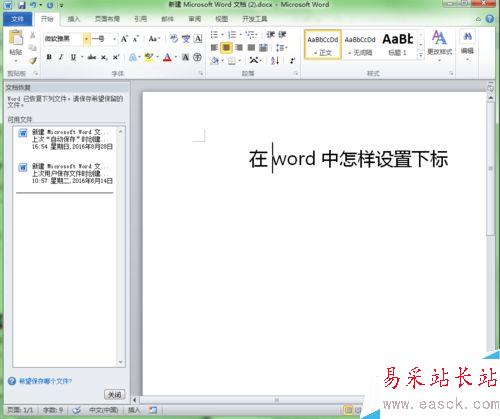Open numbering list dropdown
The height and width of the screenshot is (419, 500).
241,35
